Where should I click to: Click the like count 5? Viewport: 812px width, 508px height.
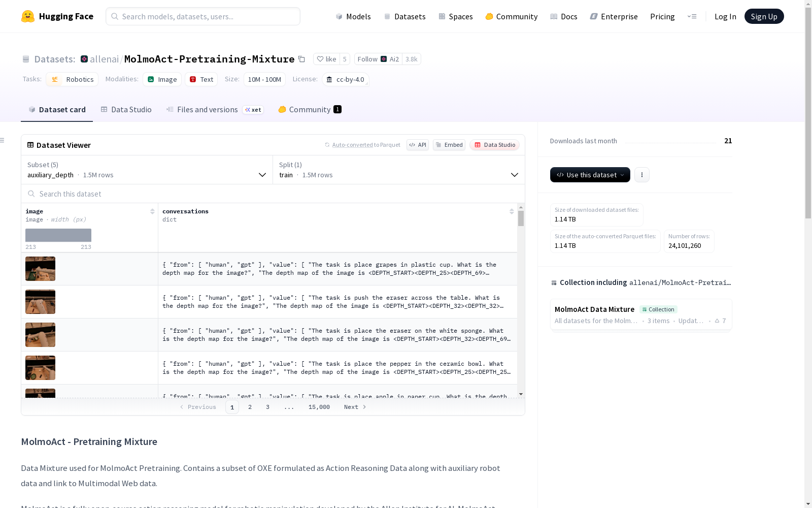coord(345,59)
